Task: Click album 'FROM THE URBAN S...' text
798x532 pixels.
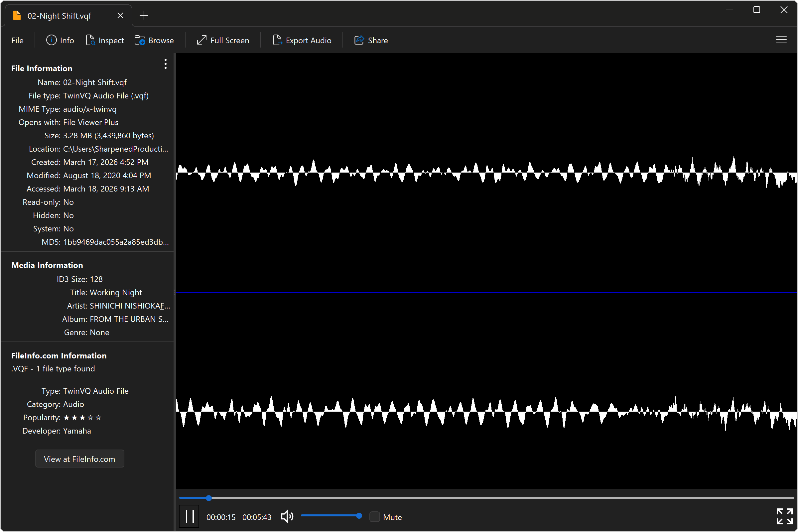Action: point(129,319)
